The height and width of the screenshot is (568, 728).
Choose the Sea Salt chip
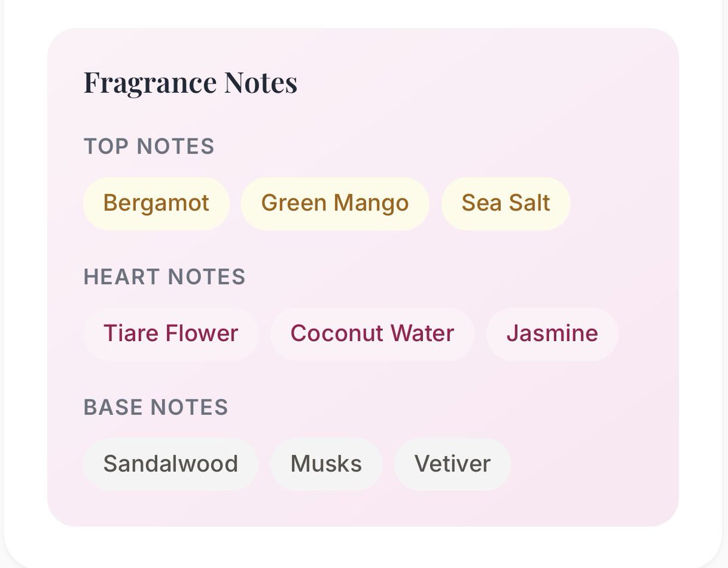pyautogui.click(x=505, y=203)
